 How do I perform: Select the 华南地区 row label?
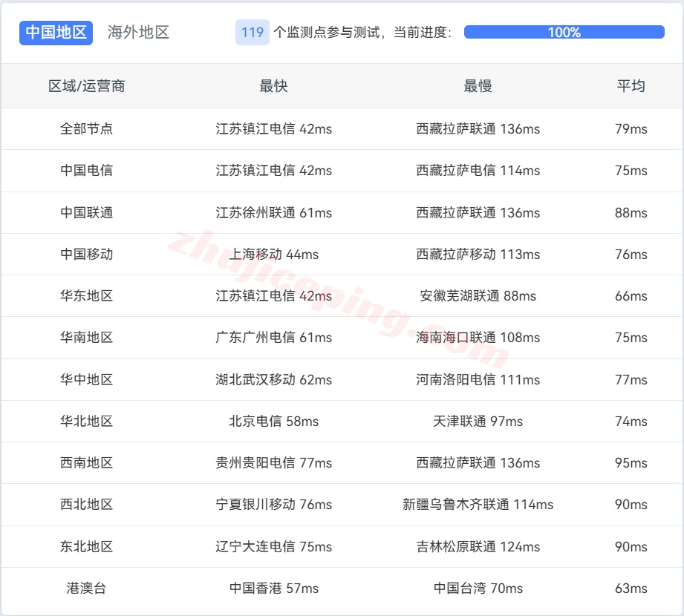tap(86, 338)
